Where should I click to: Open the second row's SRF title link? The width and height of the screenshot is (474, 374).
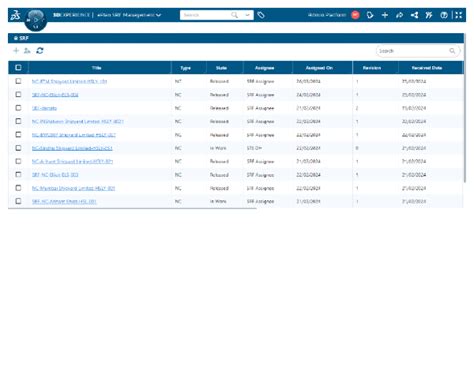[x=55, y=95]
